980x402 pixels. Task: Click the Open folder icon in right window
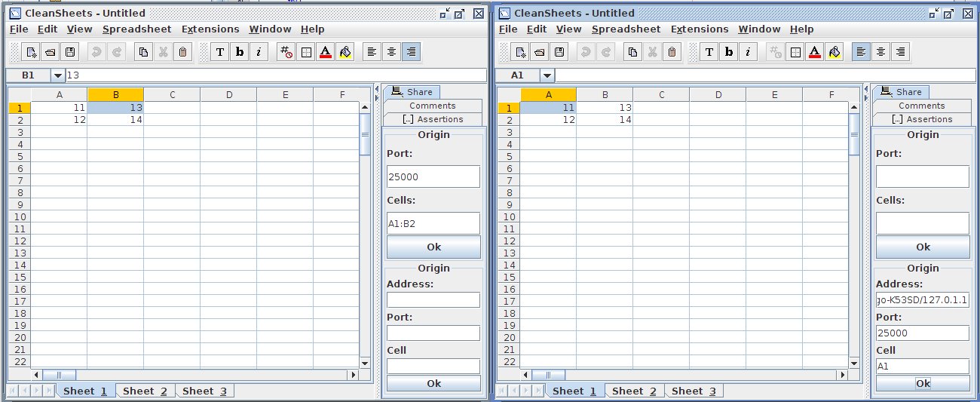click(539, 52)
